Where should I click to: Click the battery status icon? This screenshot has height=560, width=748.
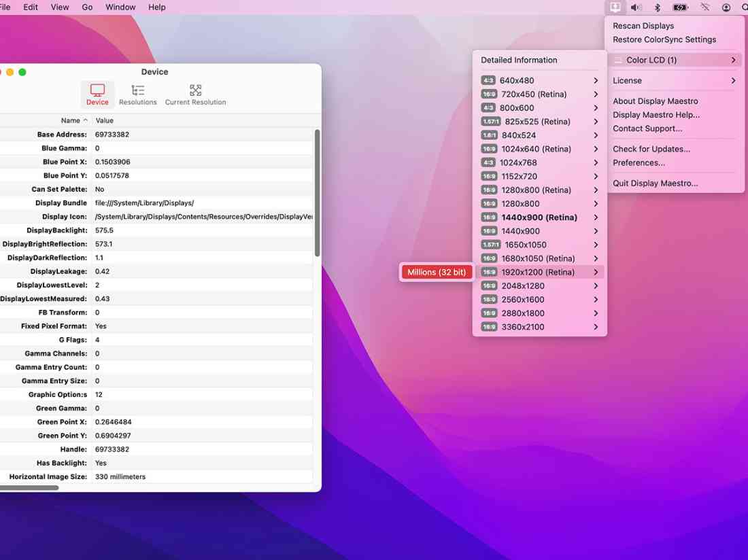[680, 7]
